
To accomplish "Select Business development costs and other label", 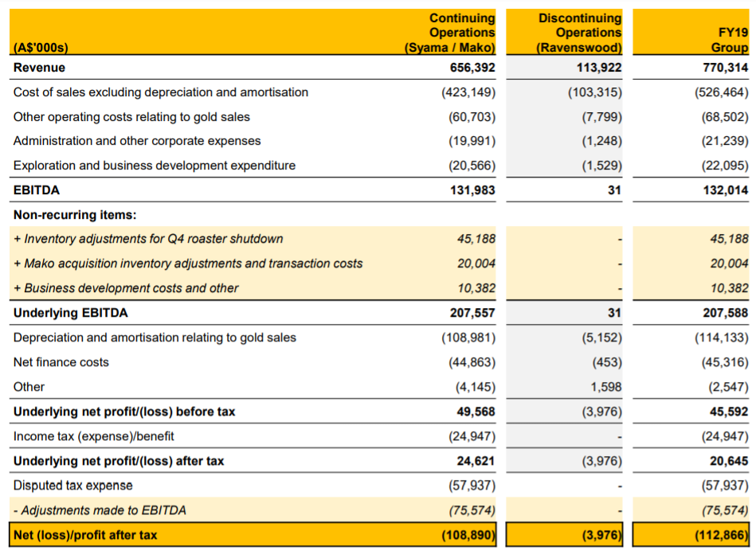I will pos(126,288).
